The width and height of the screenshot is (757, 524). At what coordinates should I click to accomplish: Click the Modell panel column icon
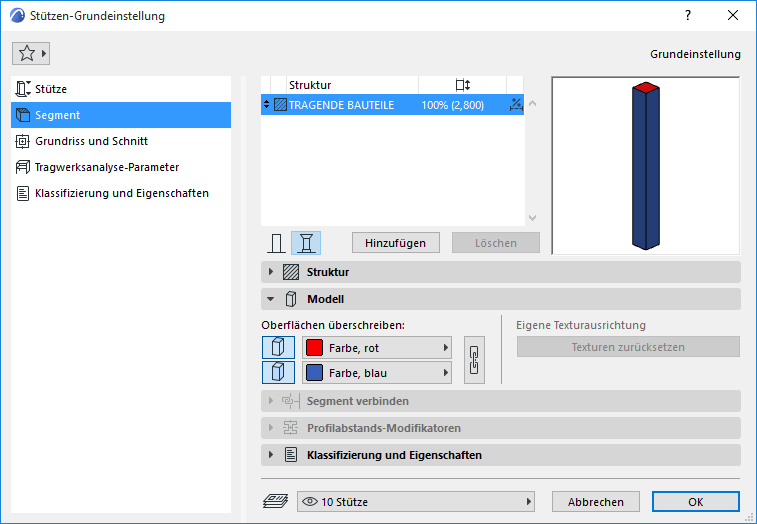pyautogui.click(x=291, y=299)
